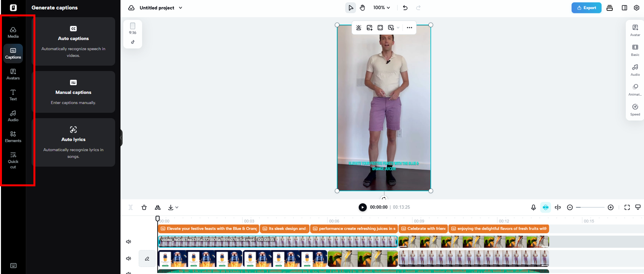Select the pointer selection tool
Image resolution: width=644 pixels, height=274 pixels.
350,8
